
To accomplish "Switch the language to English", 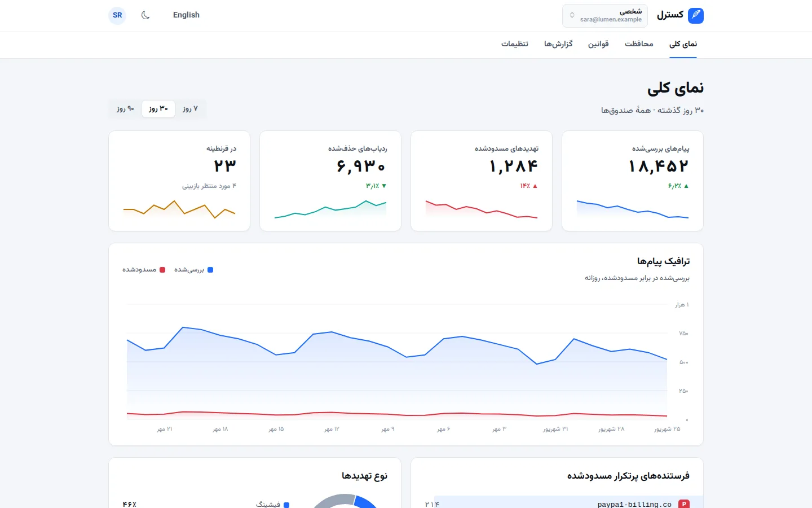I will [186, 15].
